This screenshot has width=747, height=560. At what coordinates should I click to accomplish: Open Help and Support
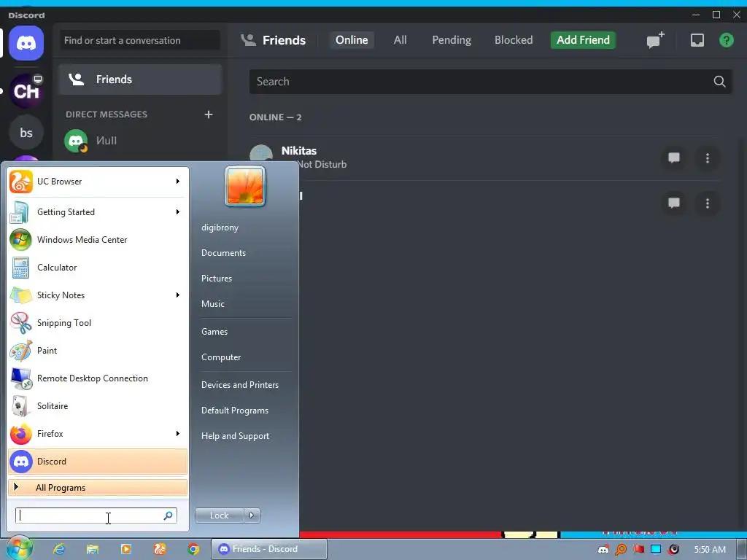235,436
